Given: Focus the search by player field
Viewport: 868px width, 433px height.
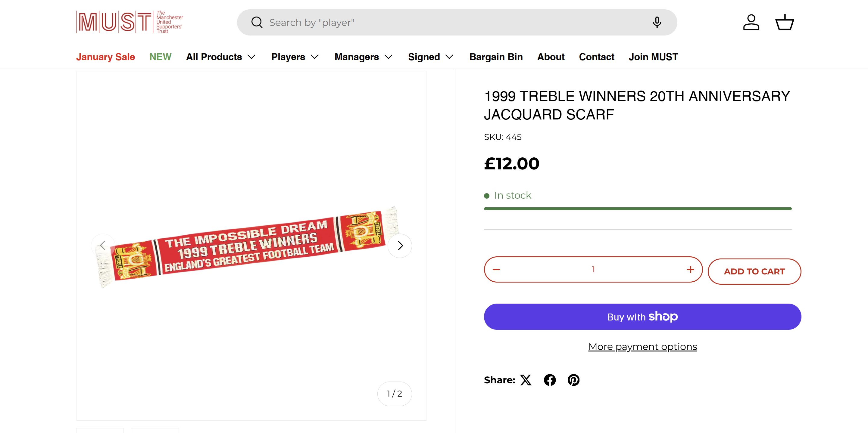Looking at the screenshot, I should (x=438, y=23).
